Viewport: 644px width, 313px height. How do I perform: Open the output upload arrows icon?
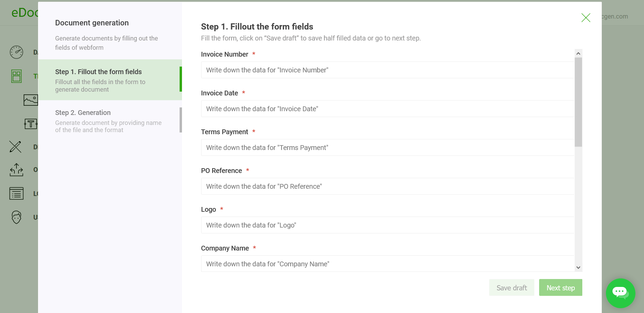click(x=16, y=170)
